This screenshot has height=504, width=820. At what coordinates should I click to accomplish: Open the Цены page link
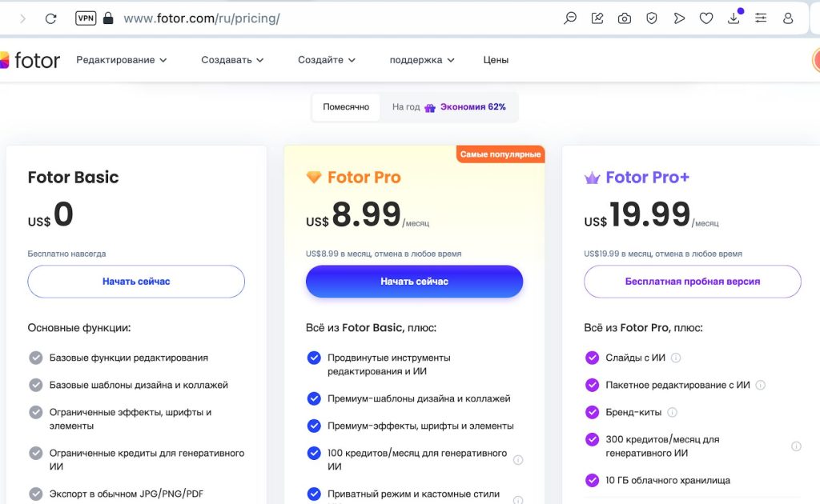[x=496, y=60]
